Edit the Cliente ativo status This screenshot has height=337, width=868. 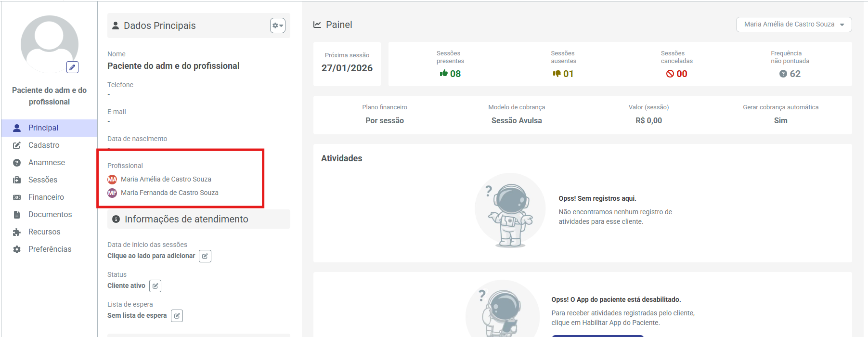[155, 286]
